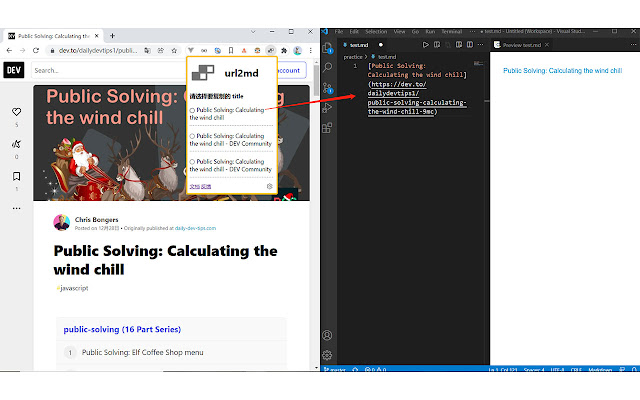
Task: Open a new Chrome tab
Action: coord(112,36)
